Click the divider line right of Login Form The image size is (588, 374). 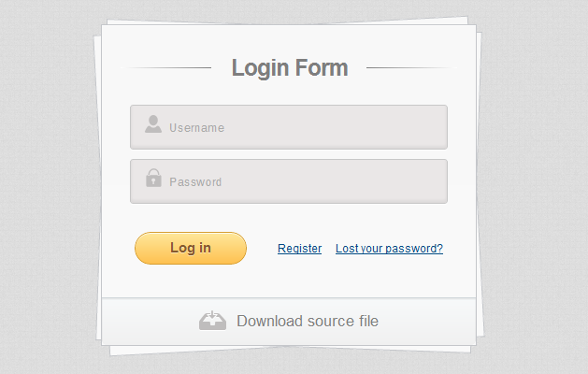408,68
